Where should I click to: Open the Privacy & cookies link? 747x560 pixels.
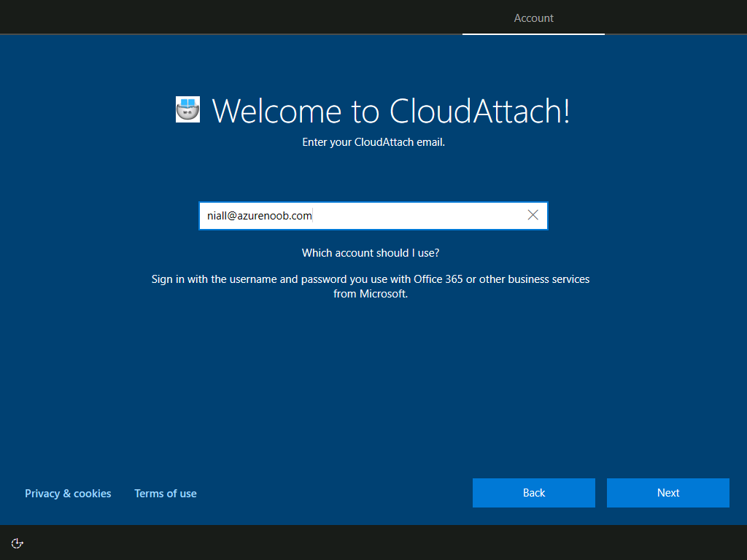(68, 494)
